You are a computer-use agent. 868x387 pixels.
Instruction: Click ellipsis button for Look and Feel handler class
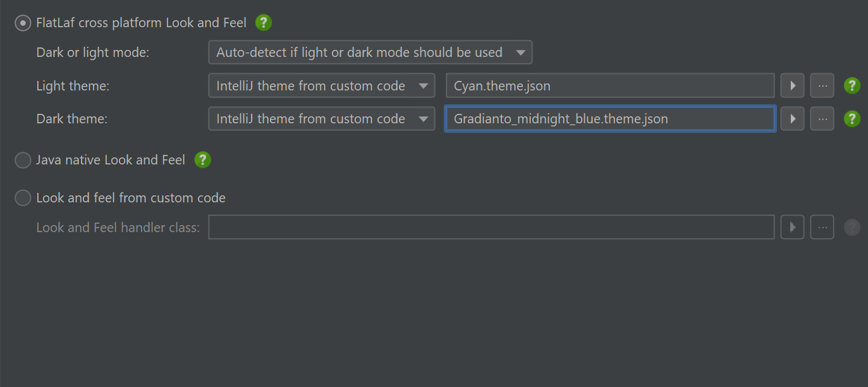[x=822, y=227]
